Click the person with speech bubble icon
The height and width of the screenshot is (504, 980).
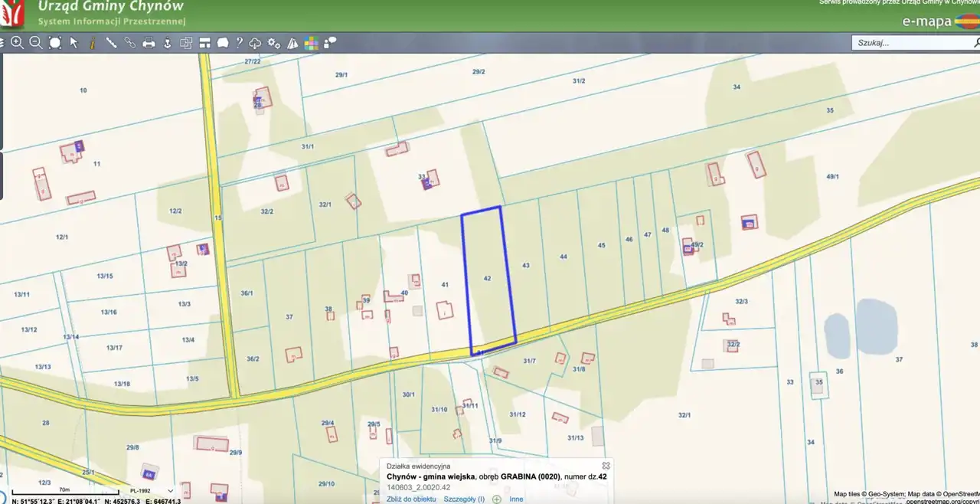pyautogui.click(x=330, y=43)
